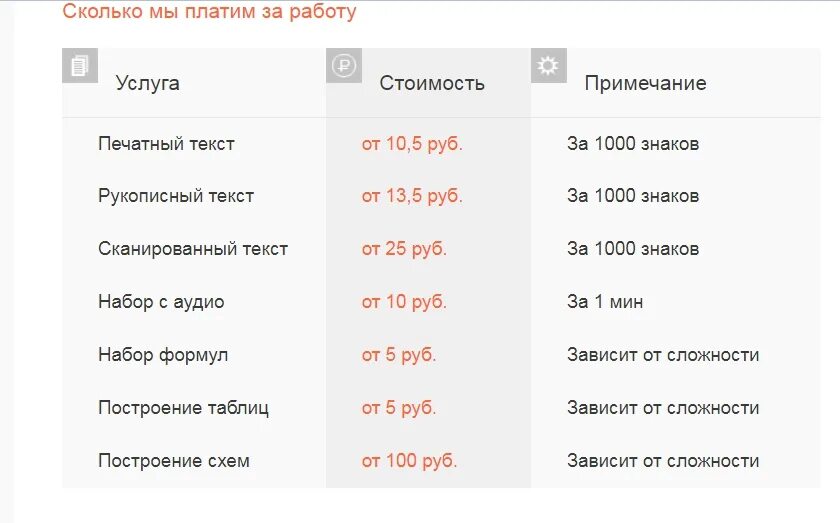840x523 pixels.
Task: Click the gear icon beside Примечание
Action: [548, 65]
